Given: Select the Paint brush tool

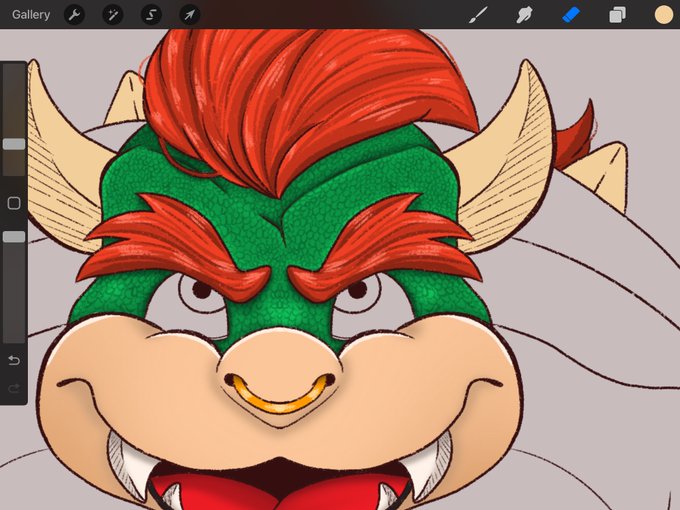Looking at the screenshot, I should click(478, 15).
